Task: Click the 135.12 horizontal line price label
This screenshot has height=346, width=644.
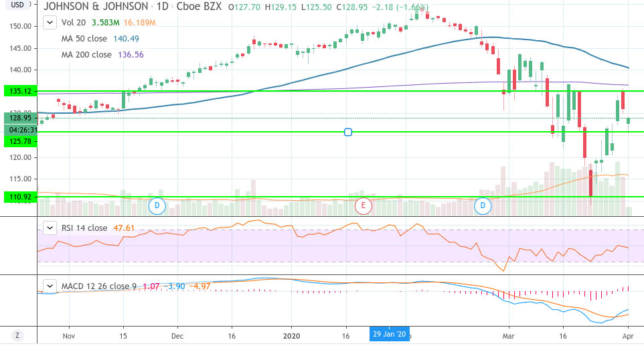Action: pyautogui.click(x=20, y=91)
